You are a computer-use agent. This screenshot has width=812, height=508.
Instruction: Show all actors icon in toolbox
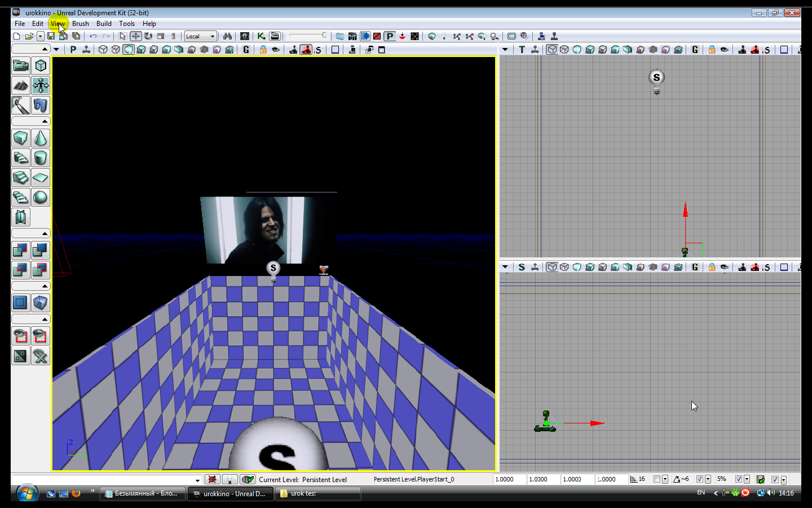41,356
